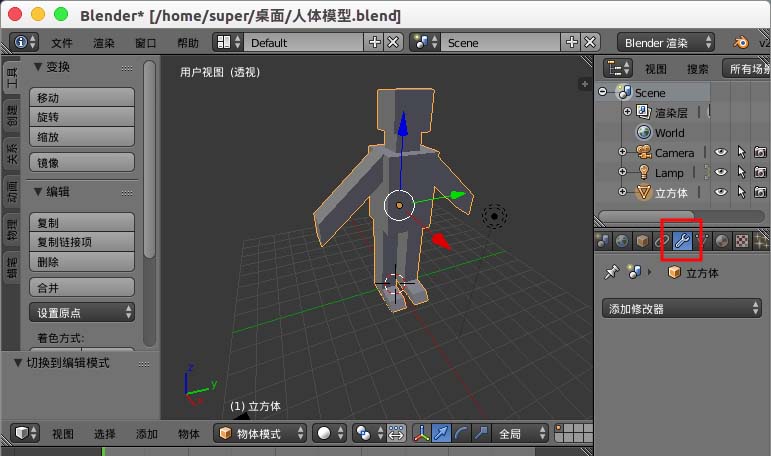
Task: Expand the 渲染层 tree item
Action: point(627,112)
